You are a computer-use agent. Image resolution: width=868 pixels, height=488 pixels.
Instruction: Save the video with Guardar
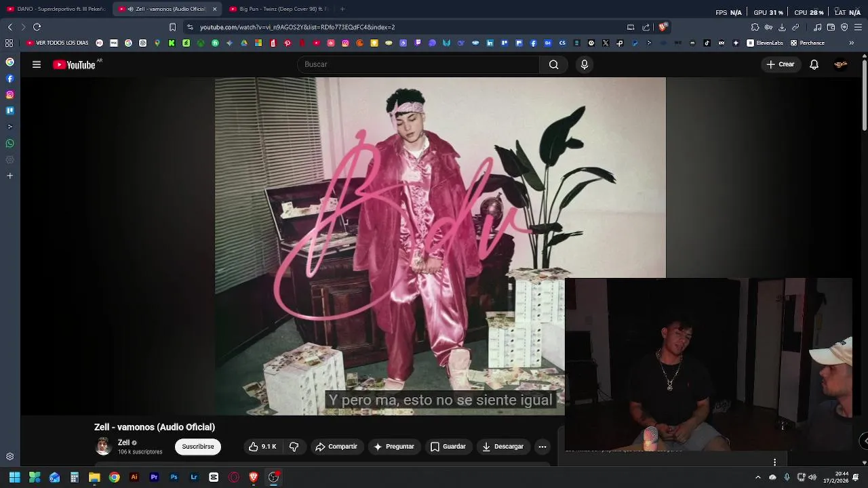(448, 447)
